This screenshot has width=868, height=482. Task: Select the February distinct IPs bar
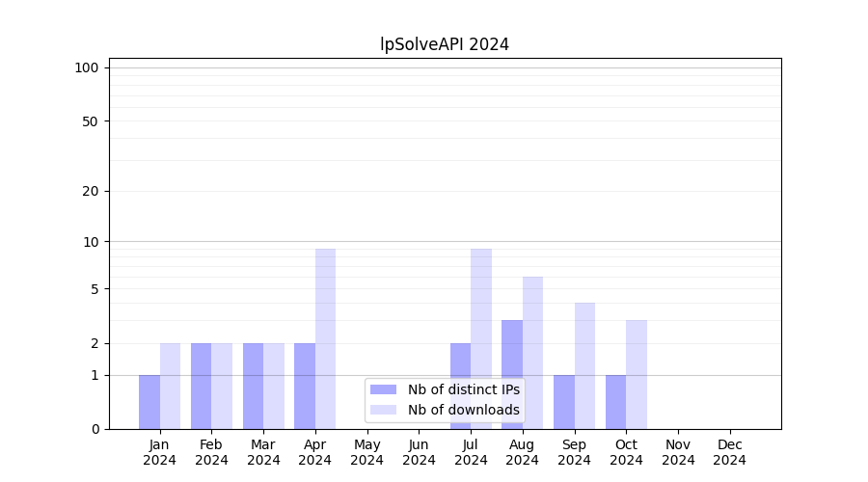pos(201,386)
